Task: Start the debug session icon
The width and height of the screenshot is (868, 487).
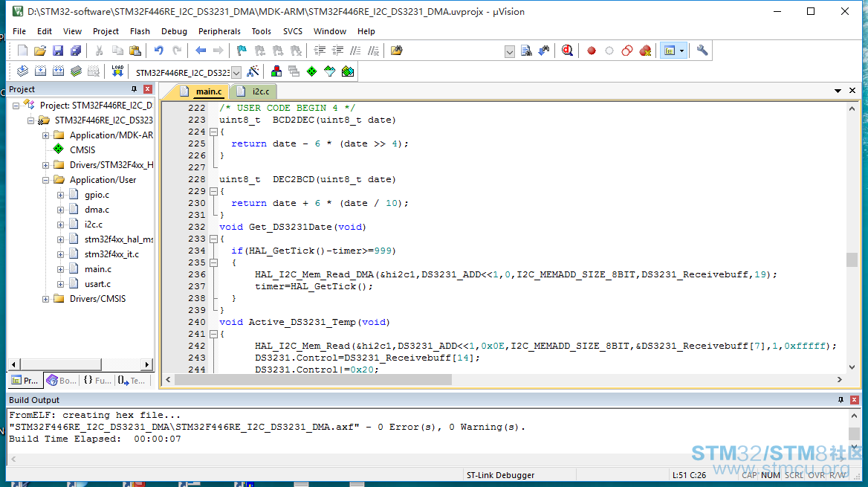Action: tap(567, 51)
